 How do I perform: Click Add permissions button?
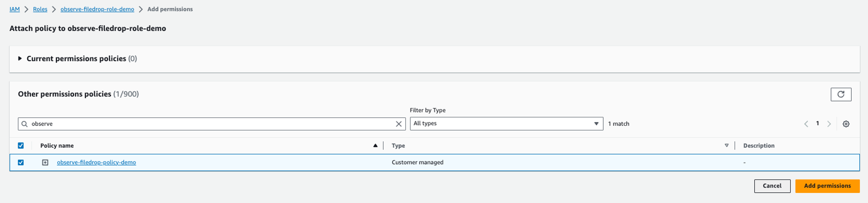tap(827, 186)
